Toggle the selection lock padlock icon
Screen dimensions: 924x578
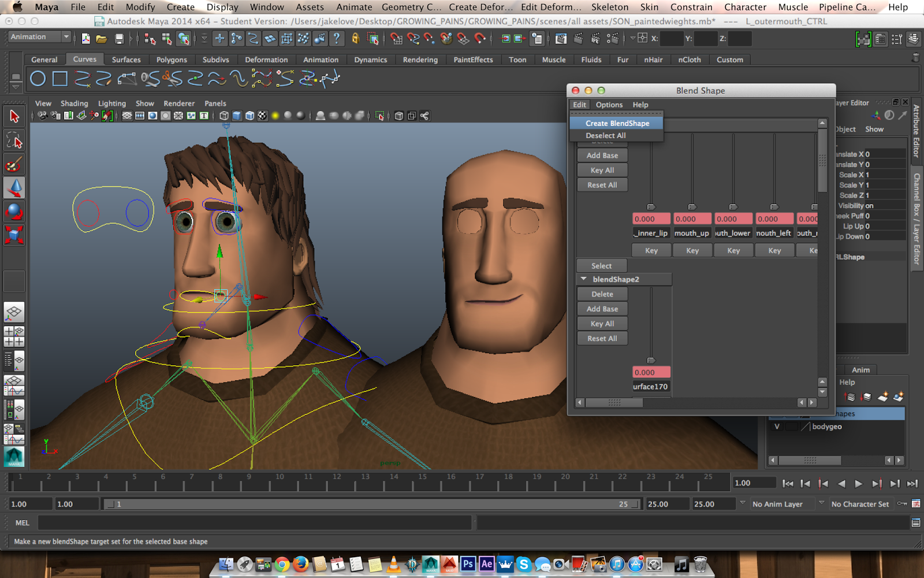point(355,39)
